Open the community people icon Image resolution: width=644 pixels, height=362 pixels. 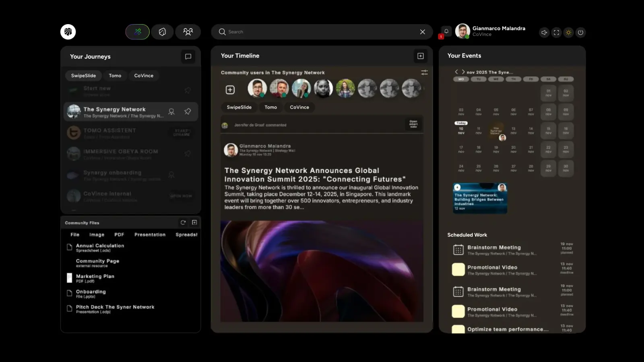coord(188,32)
